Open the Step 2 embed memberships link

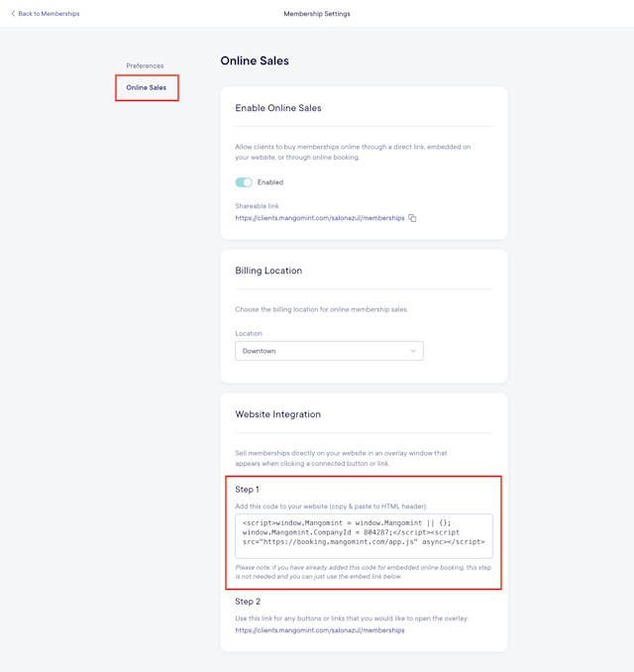[x=320, y=630]
